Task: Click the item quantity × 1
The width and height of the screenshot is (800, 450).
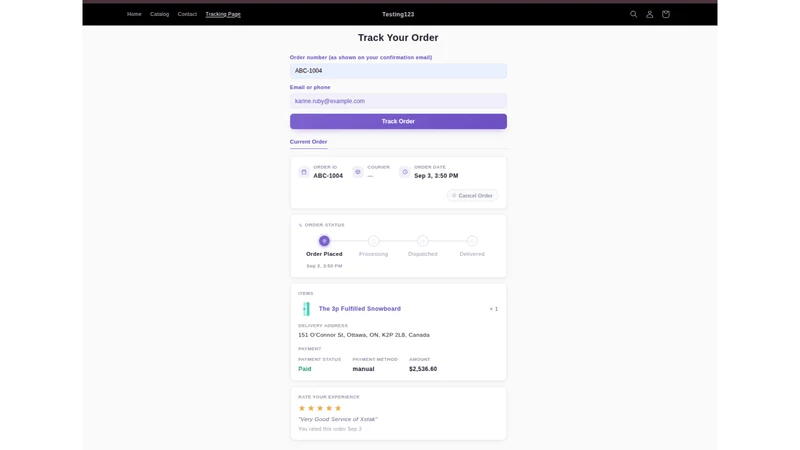Action: (494, 309)
